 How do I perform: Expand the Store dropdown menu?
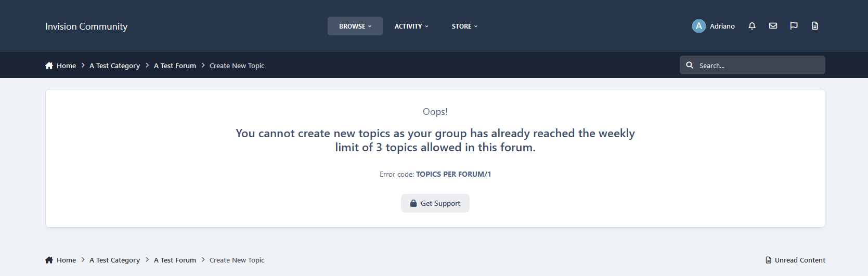(464, 27)
